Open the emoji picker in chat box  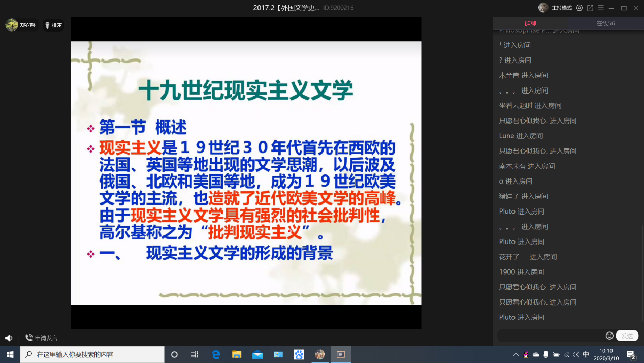(609, 336)
